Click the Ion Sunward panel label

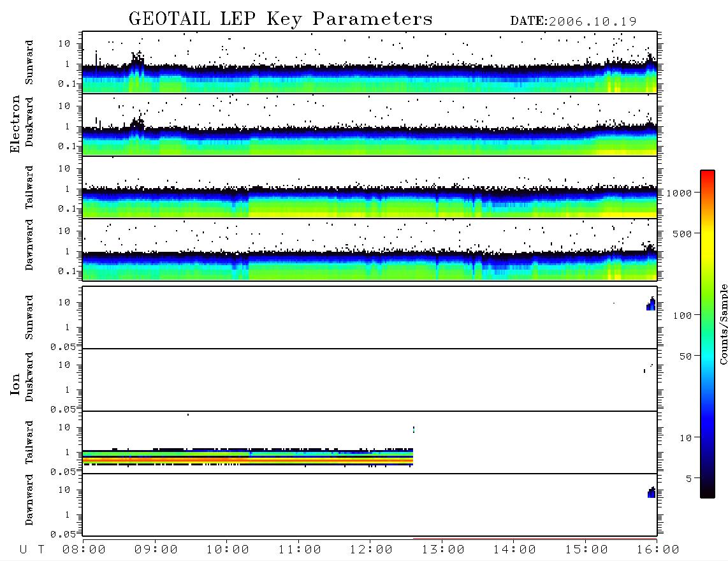(x=29, y=317)
